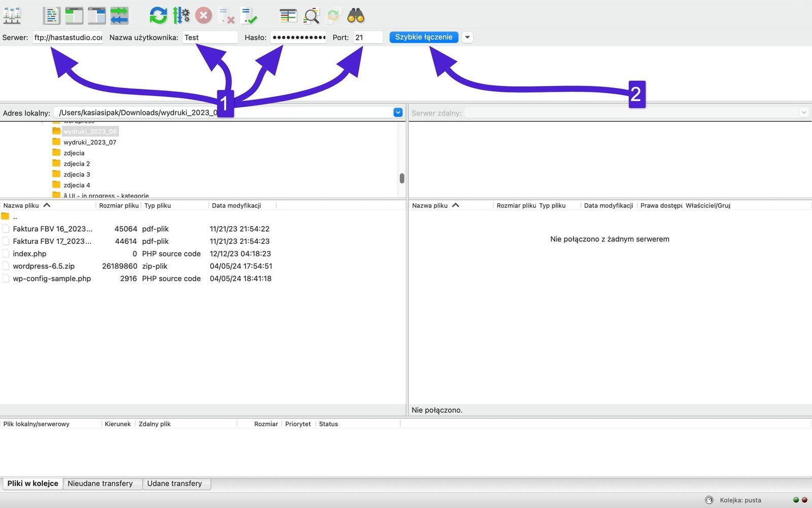Expand the Serwer zdalny path dropdown
Image resolution: width=812 pixels, height=508 pixels.
[x=803, y=113]
